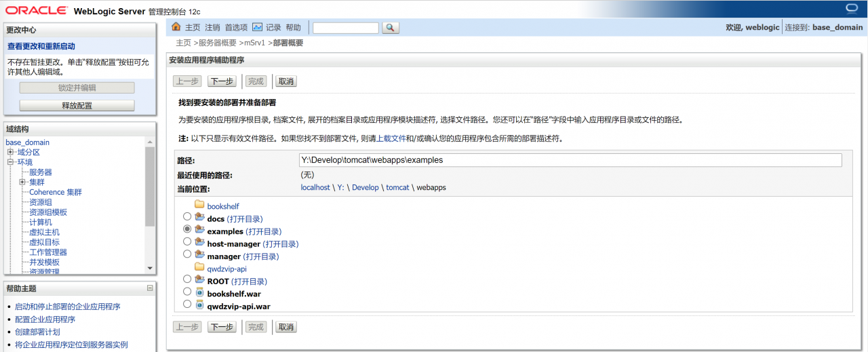Click the docs application folder icon
Image resolution: width=868 pixels, height=352 pixels.
pos(199,218)
